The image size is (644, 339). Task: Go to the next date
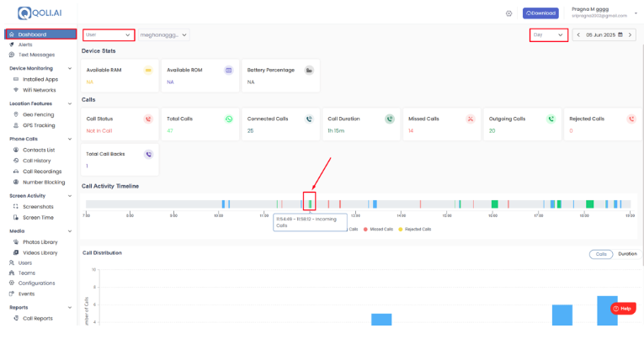630,34
